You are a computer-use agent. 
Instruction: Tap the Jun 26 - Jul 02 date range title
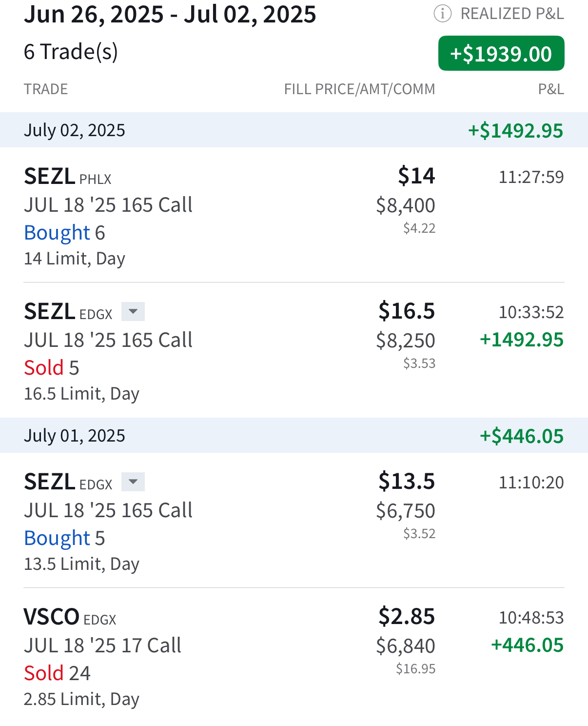coord(170,14)
